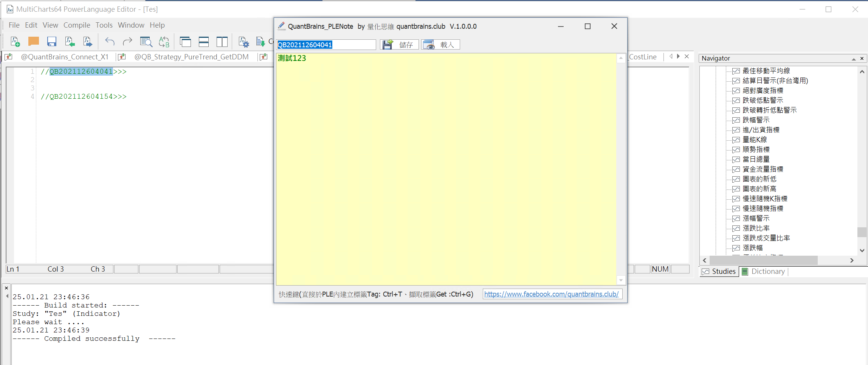Click the Undo arrow icon
Screen dimensions: 868x365
[110, 42]
